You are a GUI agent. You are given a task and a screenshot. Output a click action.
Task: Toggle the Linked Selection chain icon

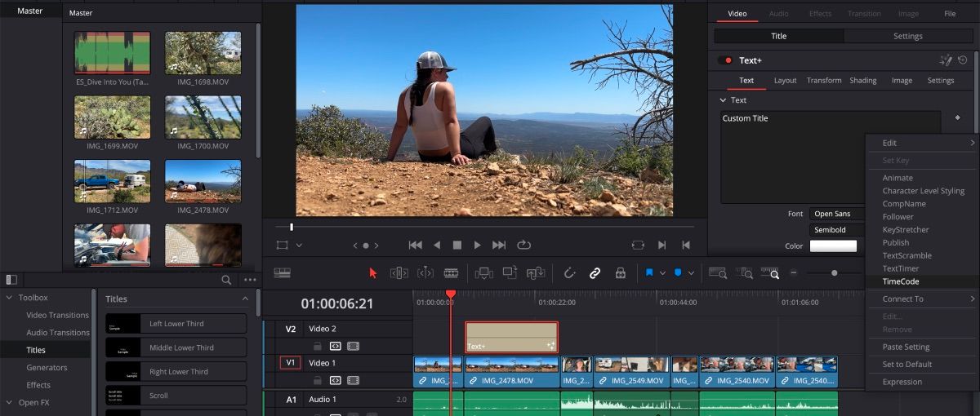pyautogui.click(x=595, y=273)
